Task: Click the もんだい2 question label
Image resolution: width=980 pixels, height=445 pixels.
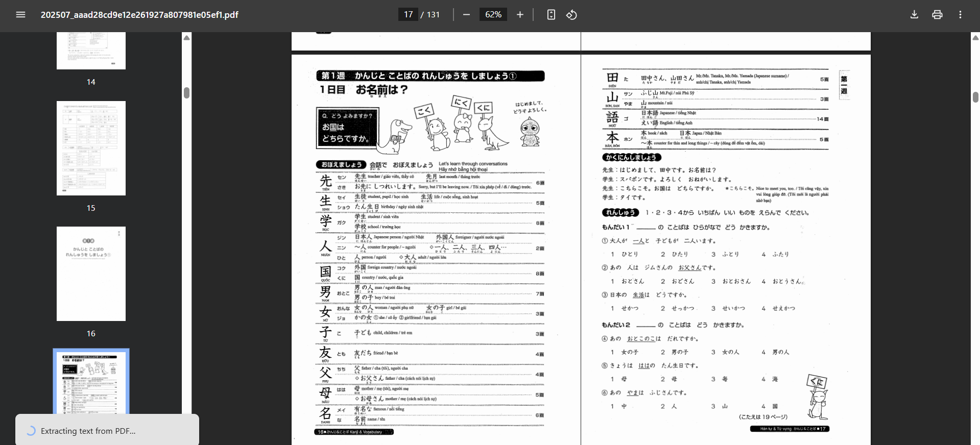Action: pos(616,325)
